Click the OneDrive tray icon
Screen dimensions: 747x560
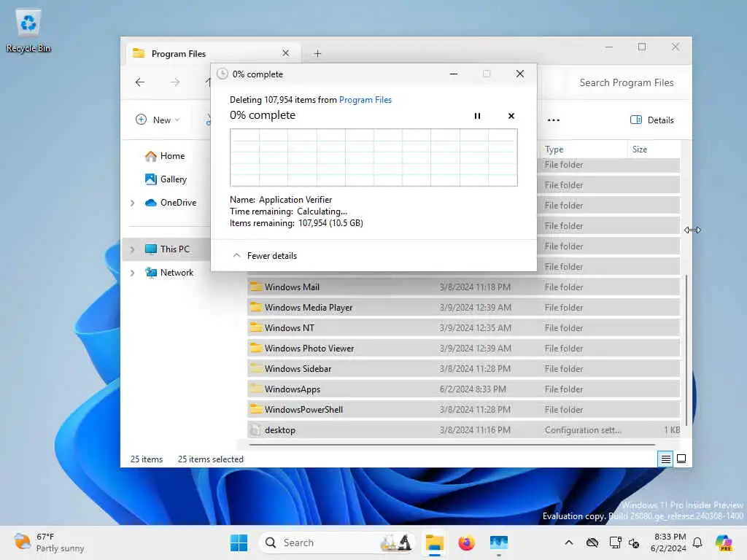592,542
